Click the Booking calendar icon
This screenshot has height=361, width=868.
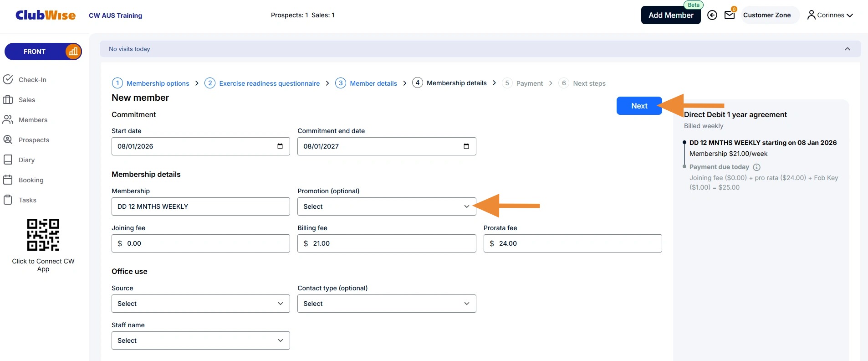pyautogui.click(x=8, y=180)
